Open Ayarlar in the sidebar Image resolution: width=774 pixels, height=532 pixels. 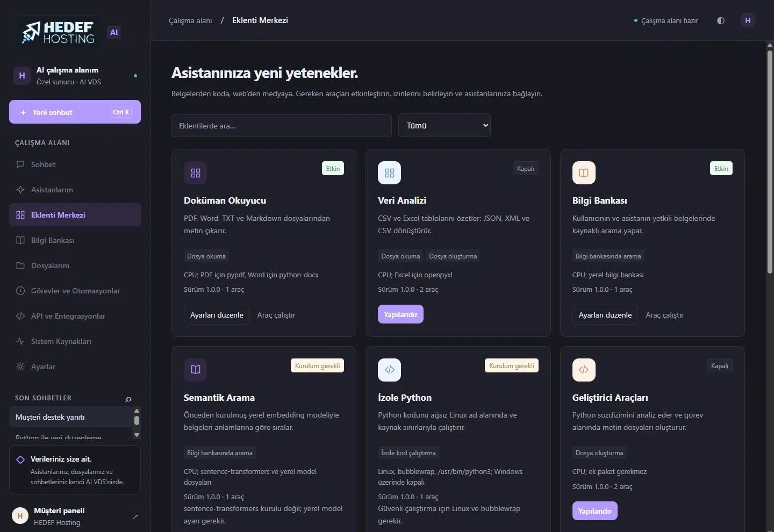click(x=75, y=366)
